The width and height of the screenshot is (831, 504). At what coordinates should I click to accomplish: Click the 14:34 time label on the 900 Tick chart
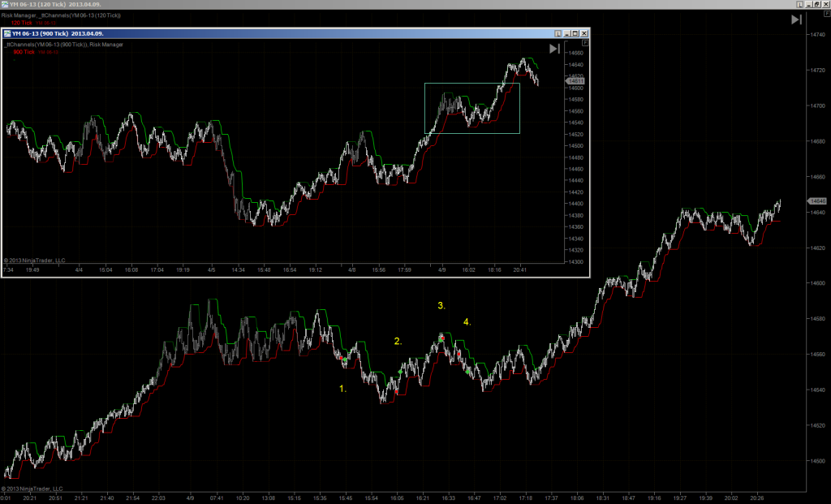[x=238, y=269]
